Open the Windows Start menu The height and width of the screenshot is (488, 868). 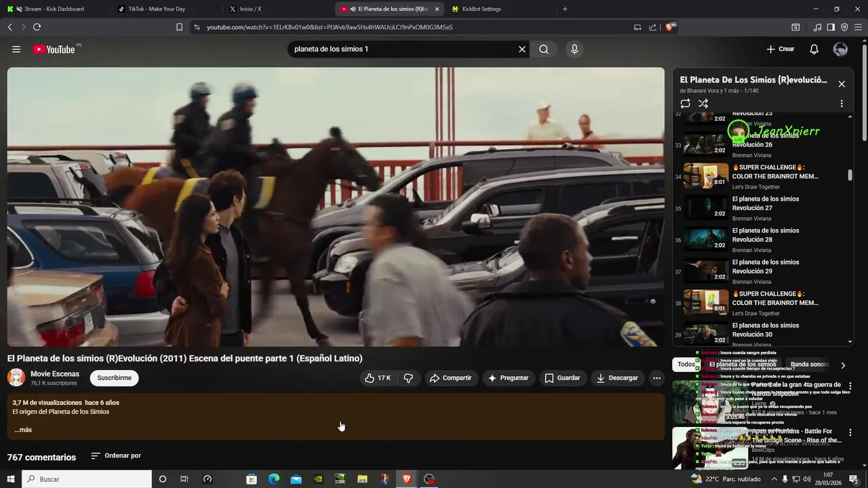11,479
